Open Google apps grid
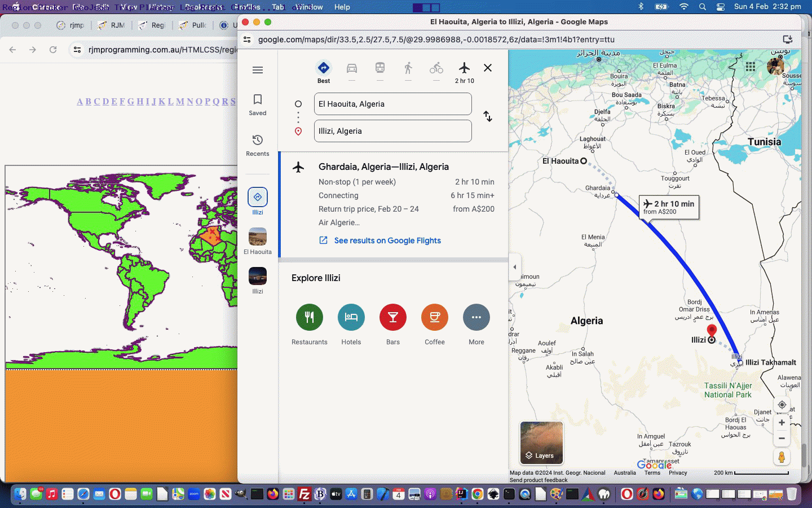This screenshot has width=812, height=508. click(751, 66)
